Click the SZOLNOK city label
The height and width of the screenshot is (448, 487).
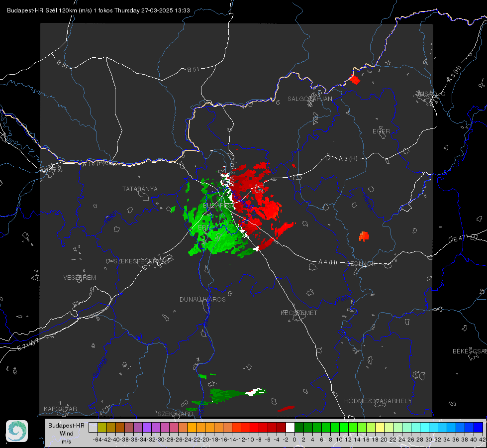coord(362,264)
